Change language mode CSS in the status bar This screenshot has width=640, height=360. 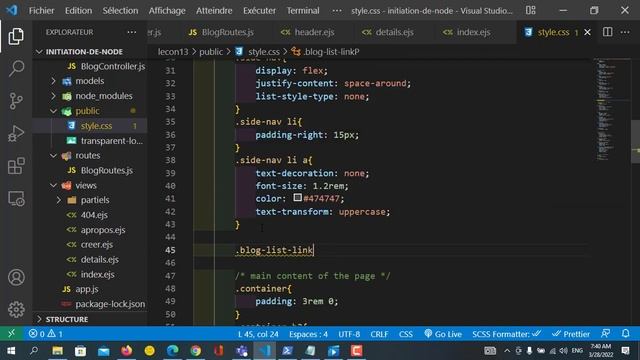tap(405, 334)
